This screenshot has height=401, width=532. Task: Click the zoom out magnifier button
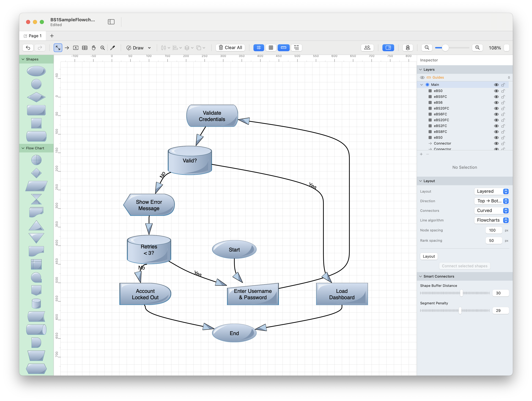point(427,48)
